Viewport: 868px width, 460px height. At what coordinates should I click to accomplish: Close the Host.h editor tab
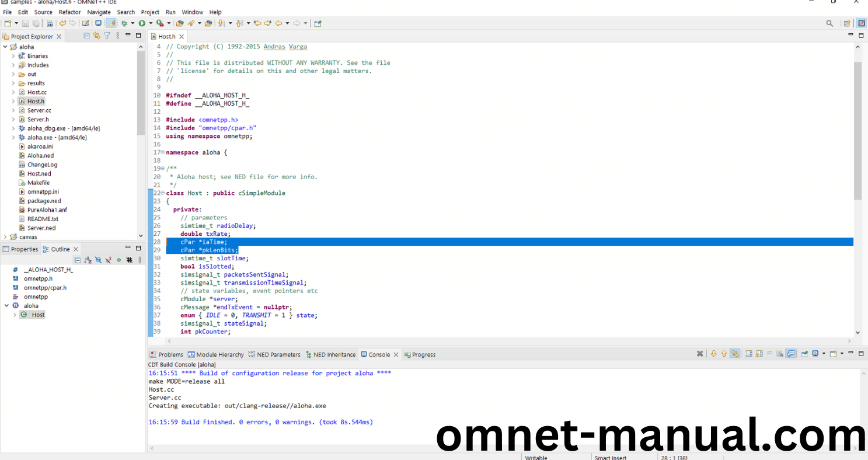pos(183,36)
